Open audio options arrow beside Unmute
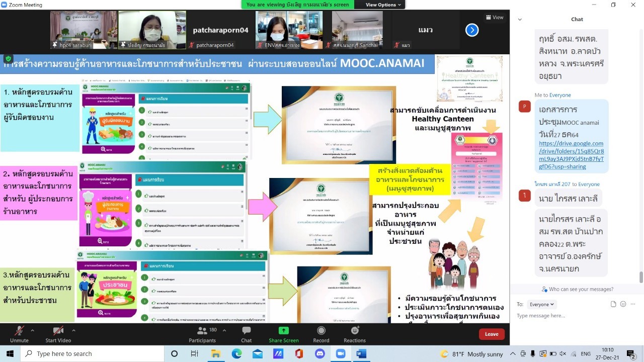The image size is (644, 362). 33,330
